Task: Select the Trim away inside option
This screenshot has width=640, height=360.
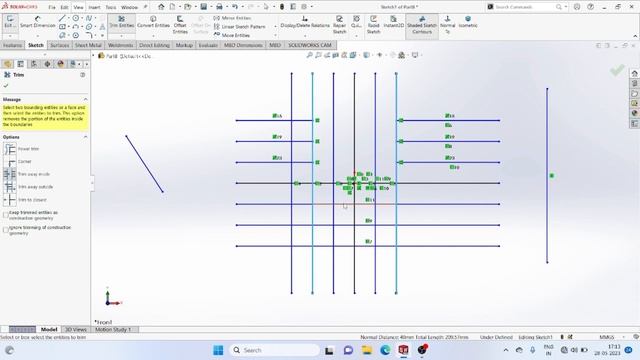Action: tap(10, 174)
